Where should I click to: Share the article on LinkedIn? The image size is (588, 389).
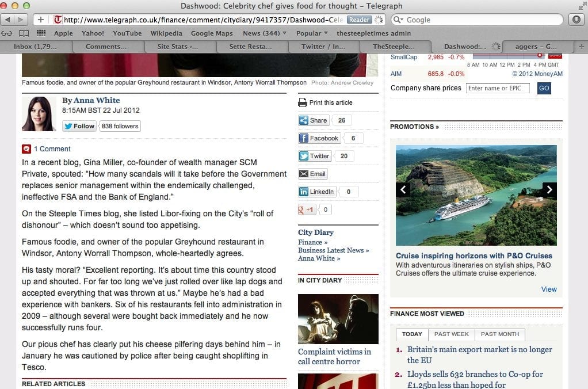coord(316,192)
